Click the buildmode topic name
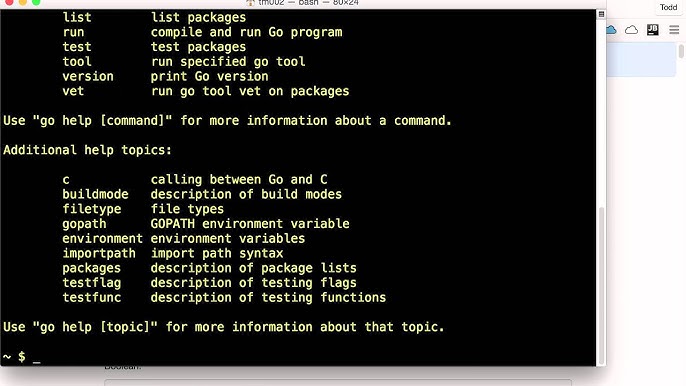 coord(95,194)
